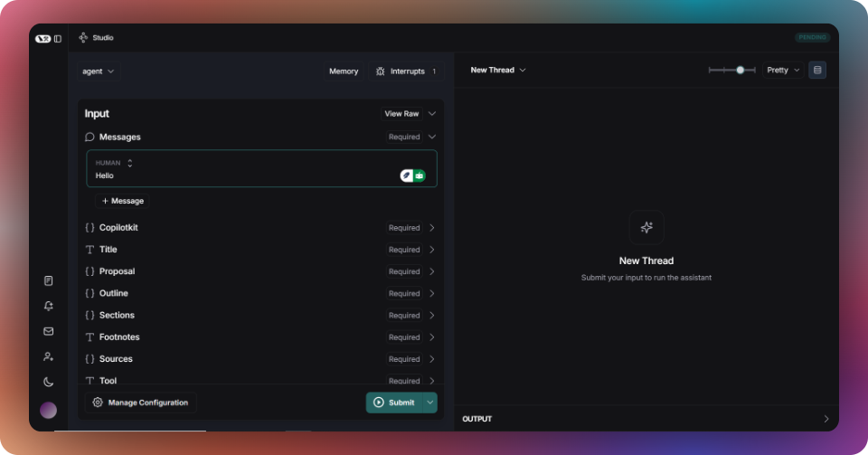
Task: Click the notes document icon in sidebar
Action: 49,280
